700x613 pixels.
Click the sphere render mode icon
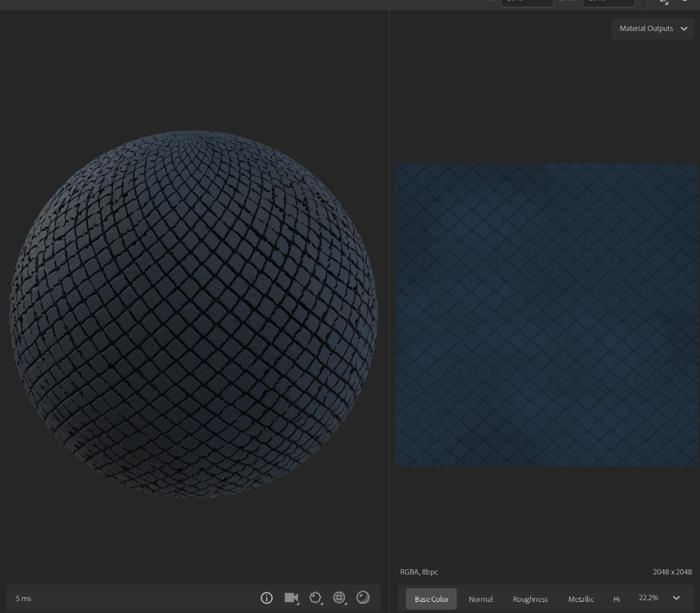point(363,598)
